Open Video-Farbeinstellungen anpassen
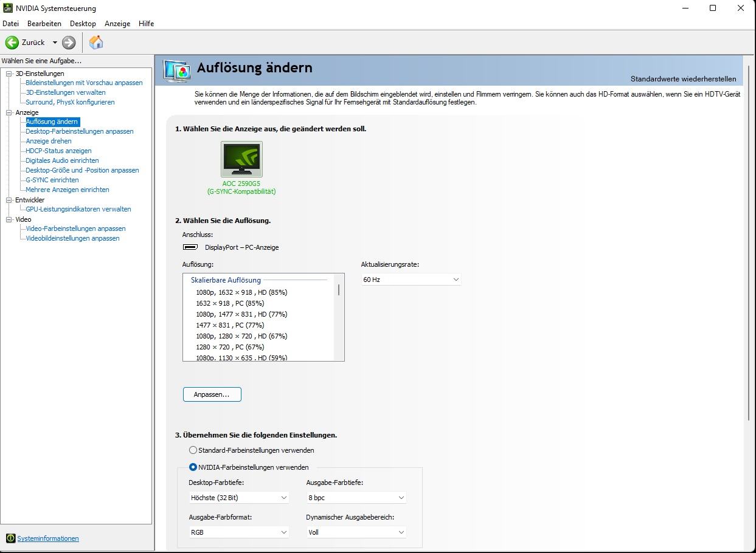This screenshot has height=553, width=756. tap(75, 228)
